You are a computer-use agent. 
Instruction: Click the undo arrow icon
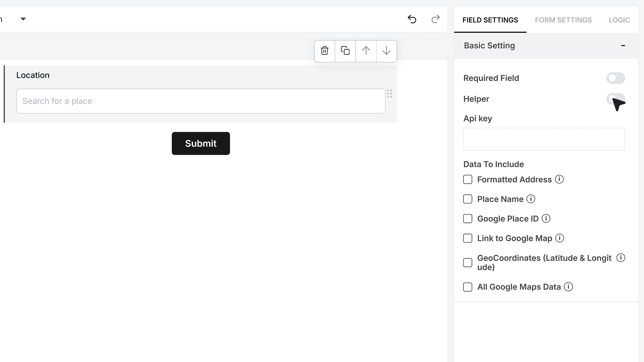(412, 19)
